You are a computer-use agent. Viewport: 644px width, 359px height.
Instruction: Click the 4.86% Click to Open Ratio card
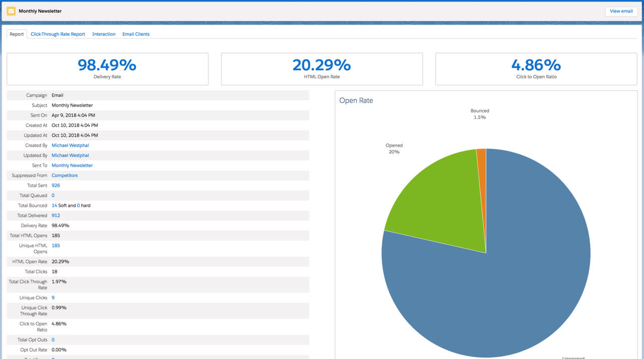(x=536, y=69)
